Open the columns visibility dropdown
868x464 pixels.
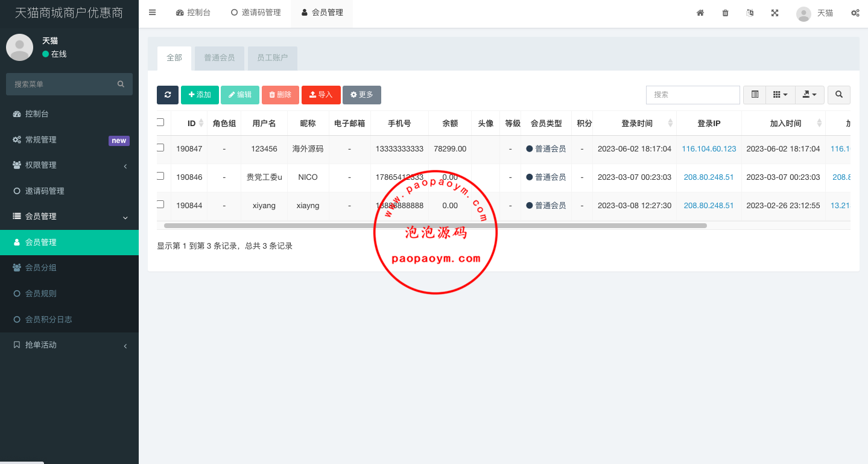780,95
